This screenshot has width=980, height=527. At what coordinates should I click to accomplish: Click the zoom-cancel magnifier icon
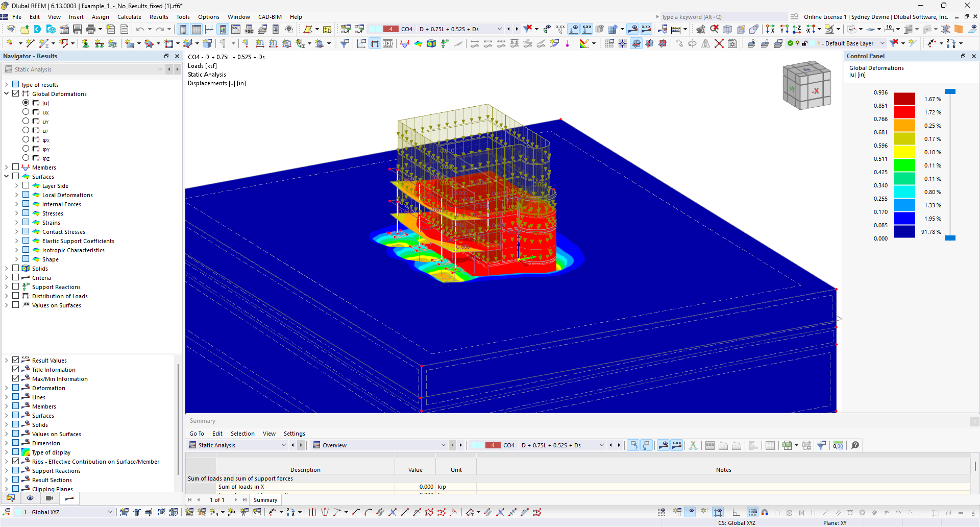click(x=714, y=29)
